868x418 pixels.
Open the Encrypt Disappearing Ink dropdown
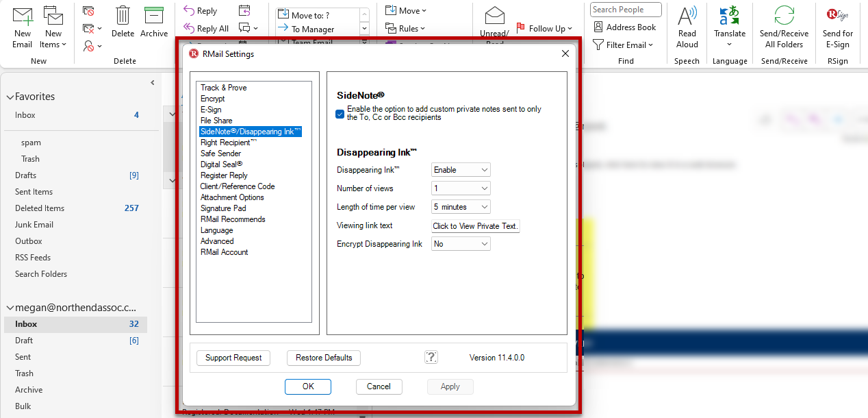[x=461, y=244]
